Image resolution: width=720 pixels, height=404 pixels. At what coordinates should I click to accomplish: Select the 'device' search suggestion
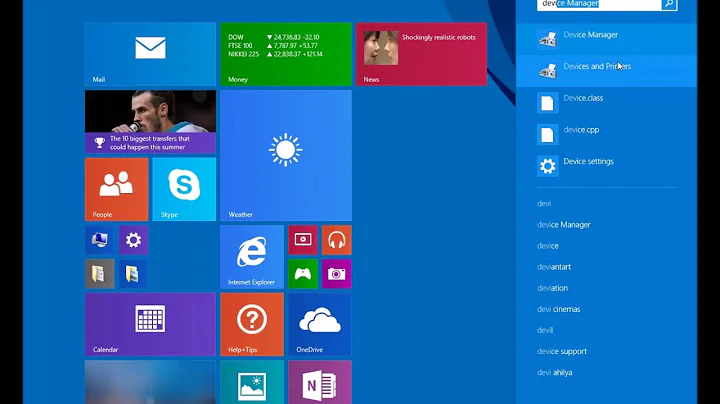[x=548, y=246]
